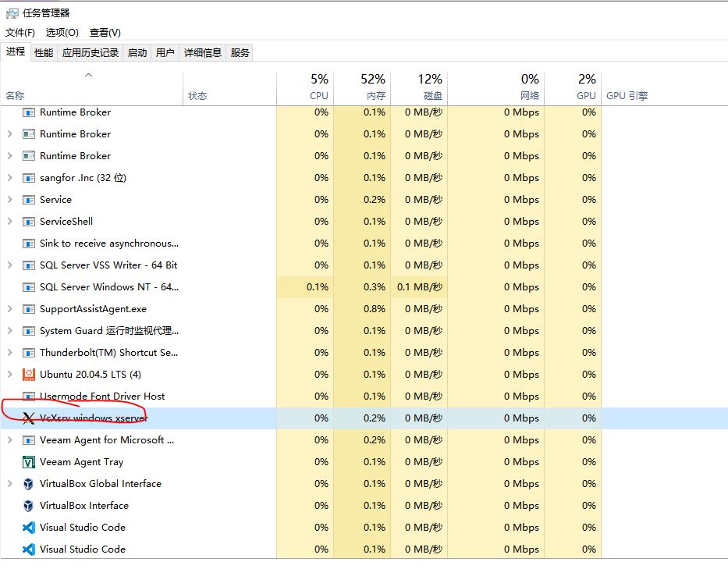Expand the Thunderbolt(TM) Shortcut group
The height and width of the screenshot is (569, 728).
[x=9, y=352]
